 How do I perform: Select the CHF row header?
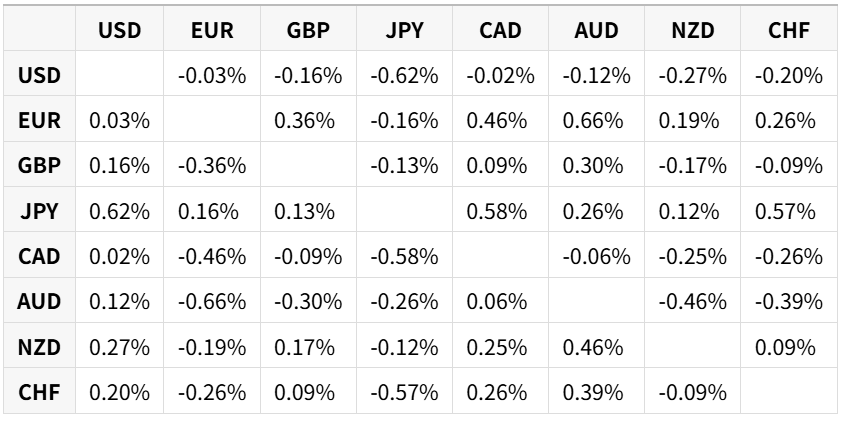coord(39,391)
